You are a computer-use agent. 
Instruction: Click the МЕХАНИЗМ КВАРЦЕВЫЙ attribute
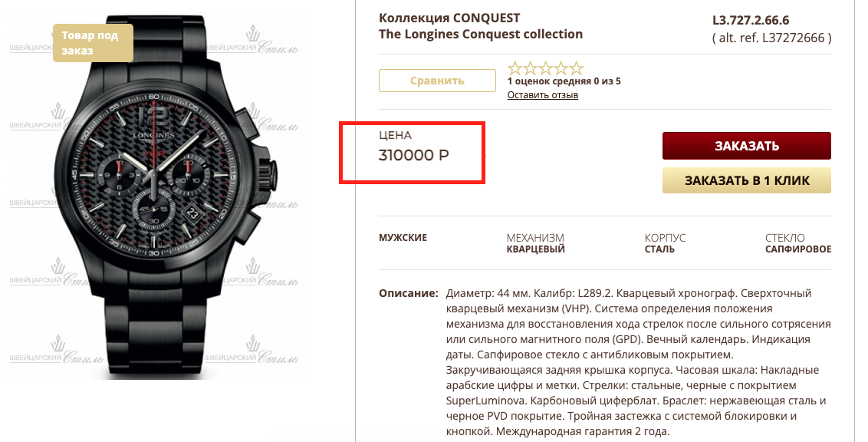[535, 243]
